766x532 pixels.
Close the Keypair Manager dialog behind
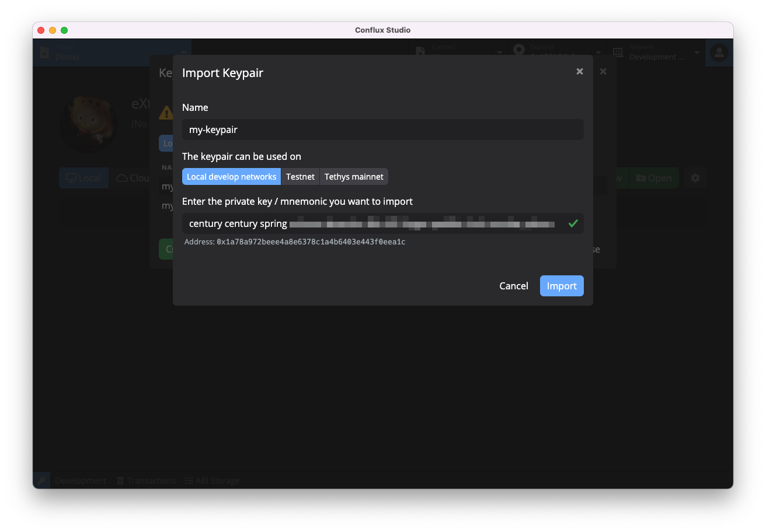point(603,71)
